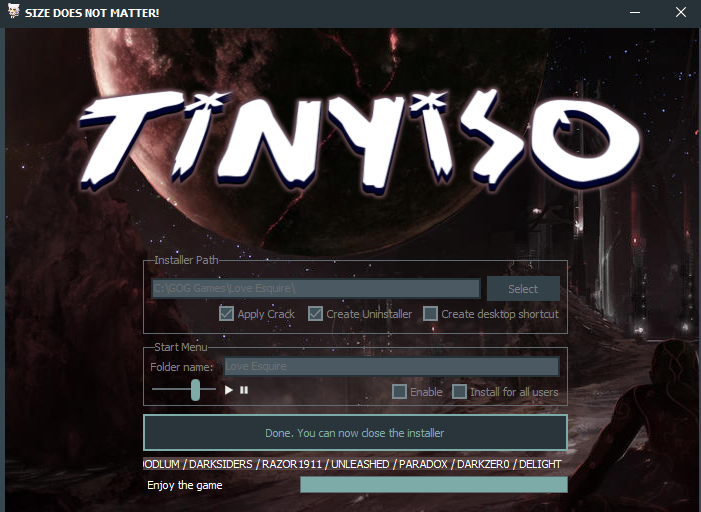Pause the installer music
The image size is (701, 512).
pyautogui.click(x=244, y=390)
